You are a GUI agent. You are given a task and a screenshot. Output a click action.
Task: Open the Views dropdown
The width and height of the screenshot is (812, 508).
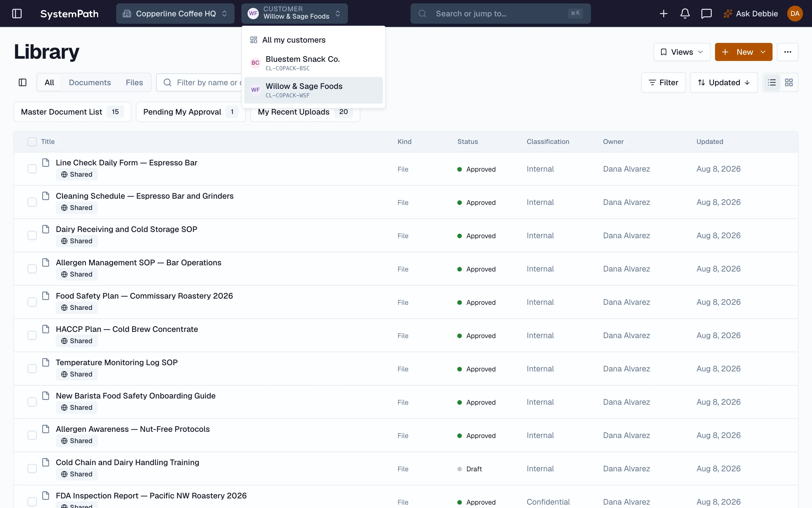pos(681,52)
